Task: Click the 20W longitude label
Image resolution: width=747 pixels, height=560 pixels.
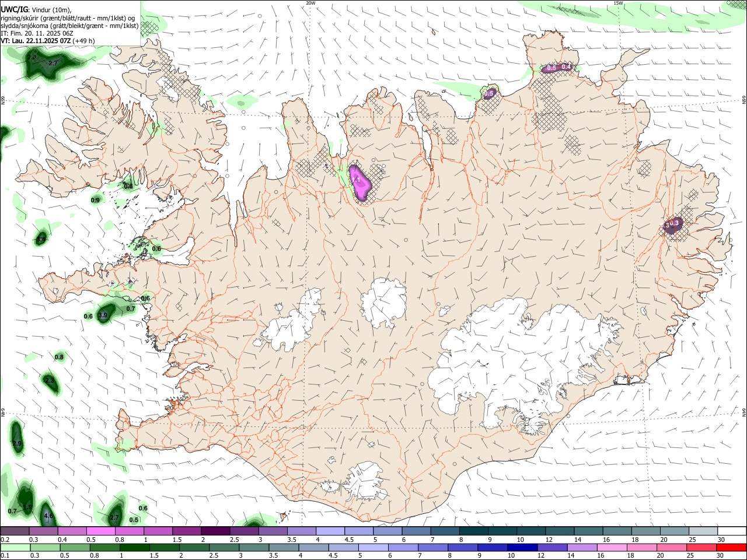Action: [310, 3]
